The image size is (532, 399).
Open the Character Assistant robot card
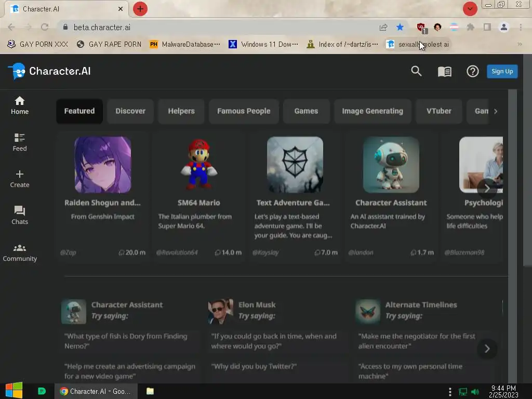391,197
